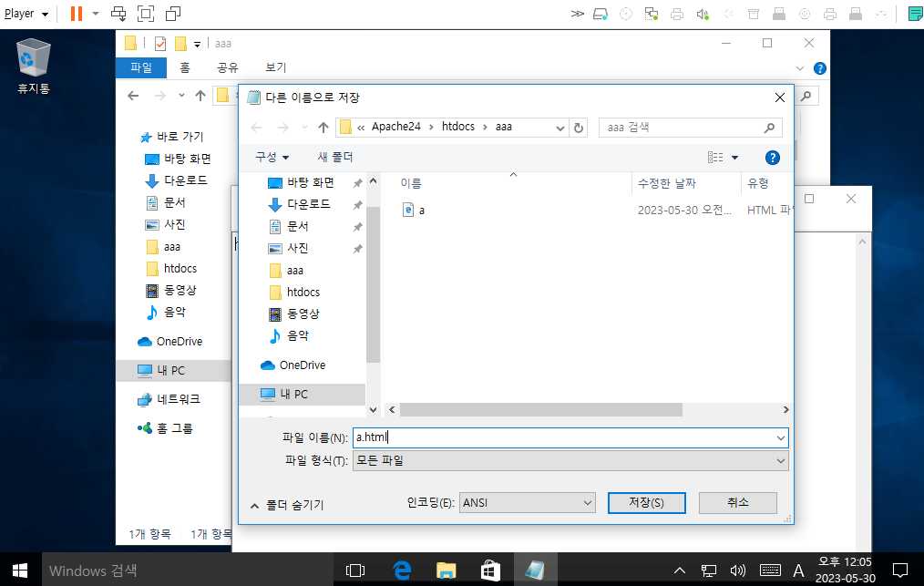Image resolution: width=924 pixels, height=586 pixels.
Task: Click the 저장(S) button
Action: 646,503
